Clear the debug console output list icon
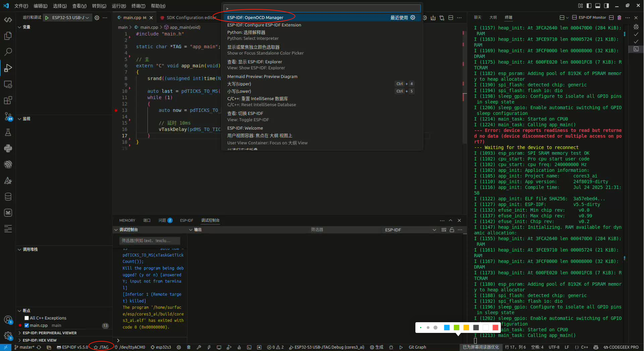 coord(444,230)
